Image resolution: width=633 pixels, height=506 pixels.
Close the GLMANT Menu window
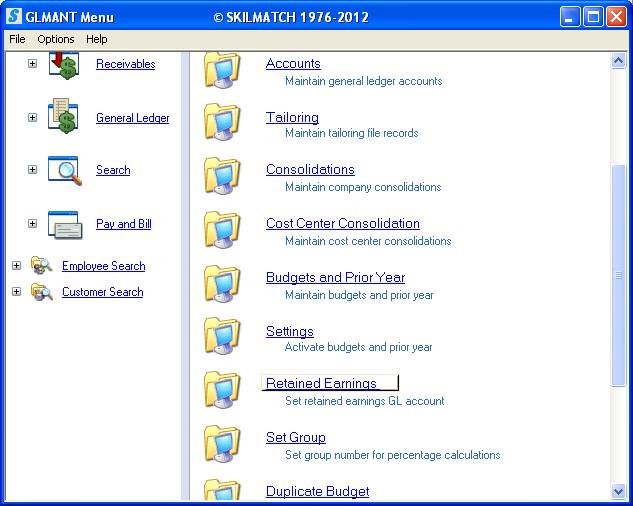tap(616, 17)
